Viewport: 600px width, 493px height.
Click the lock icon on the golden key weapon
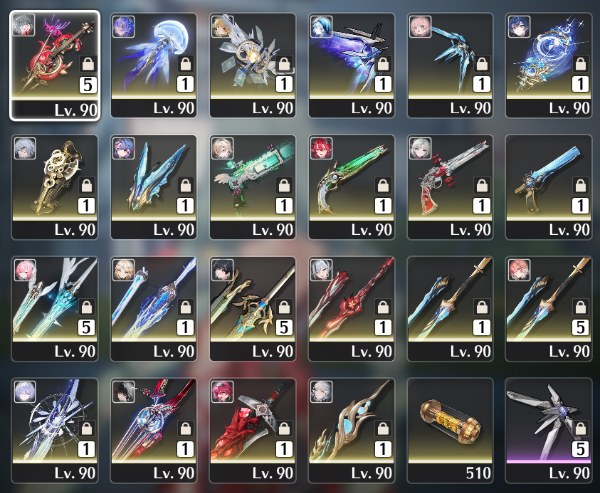(x=87, y=185)
